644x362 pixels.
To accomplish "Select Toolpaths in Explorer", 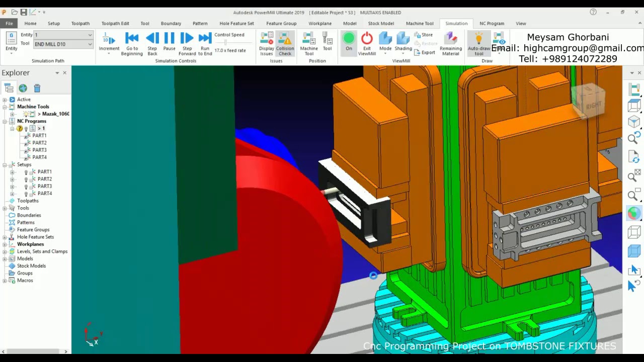I will 28,201.
